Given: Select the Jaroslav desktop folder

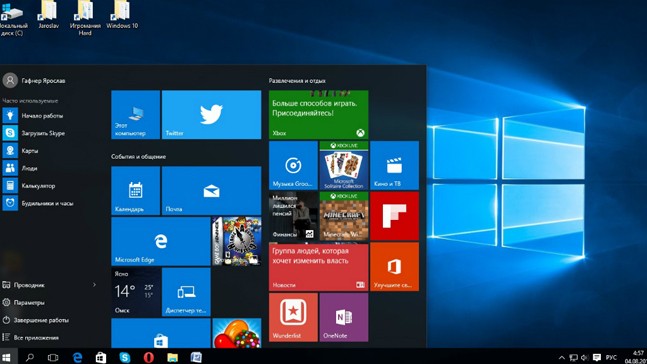Looking at the screenshot, I should [49, 15].
